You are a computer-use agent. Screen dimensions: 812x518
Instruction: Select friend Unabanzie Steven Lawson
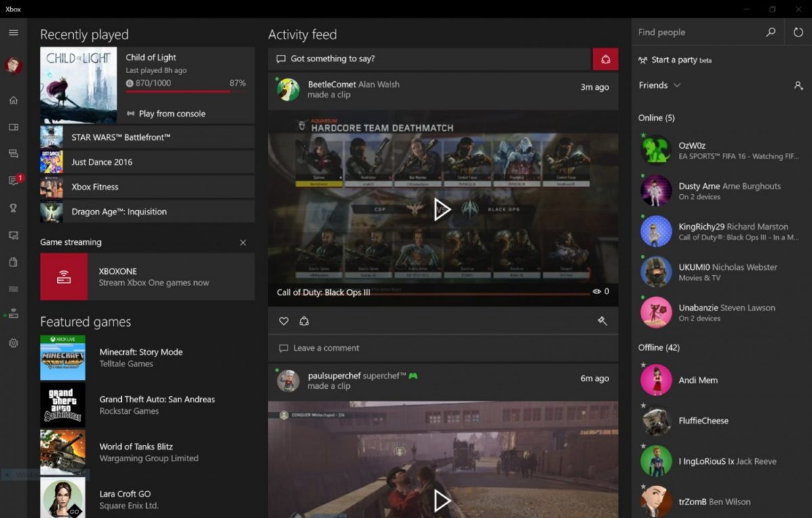(721, 312)
